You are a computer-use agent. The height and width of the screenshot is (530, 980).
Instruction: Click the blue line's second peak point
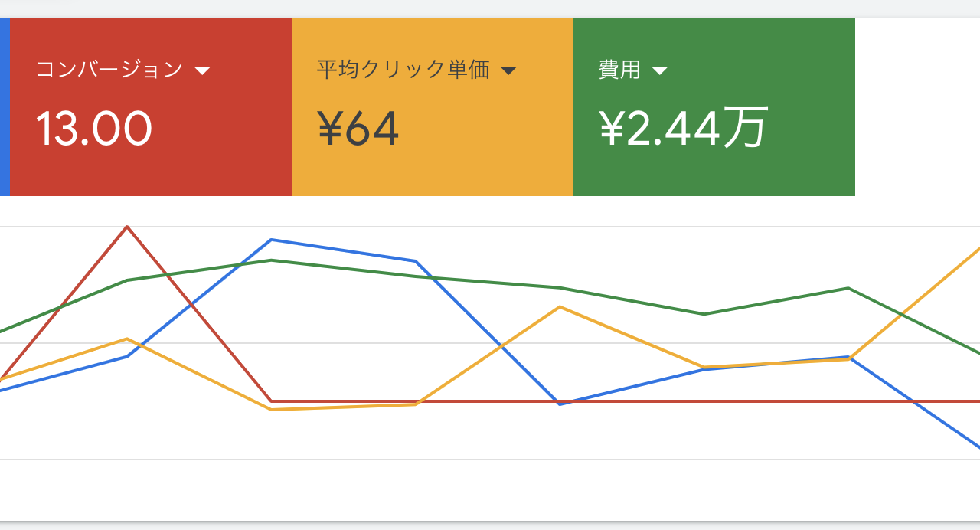(416, 261)
